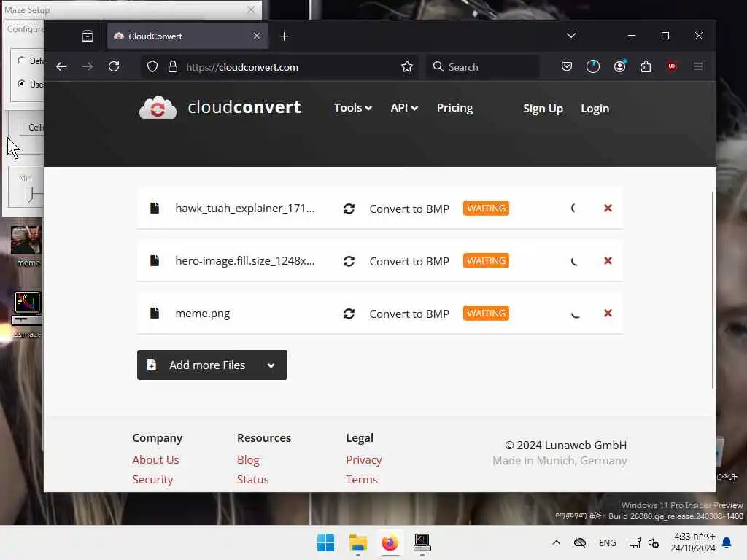The height and width of the screenshot is (560, 747).
Task: Click the file name hawk_tuah_explainer_171...
Action: (245, 209)
